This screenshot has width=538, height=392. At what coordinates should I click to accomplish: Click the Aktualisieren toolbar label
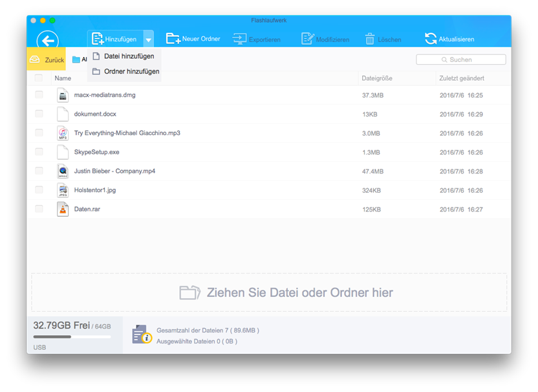pos(457,39)
